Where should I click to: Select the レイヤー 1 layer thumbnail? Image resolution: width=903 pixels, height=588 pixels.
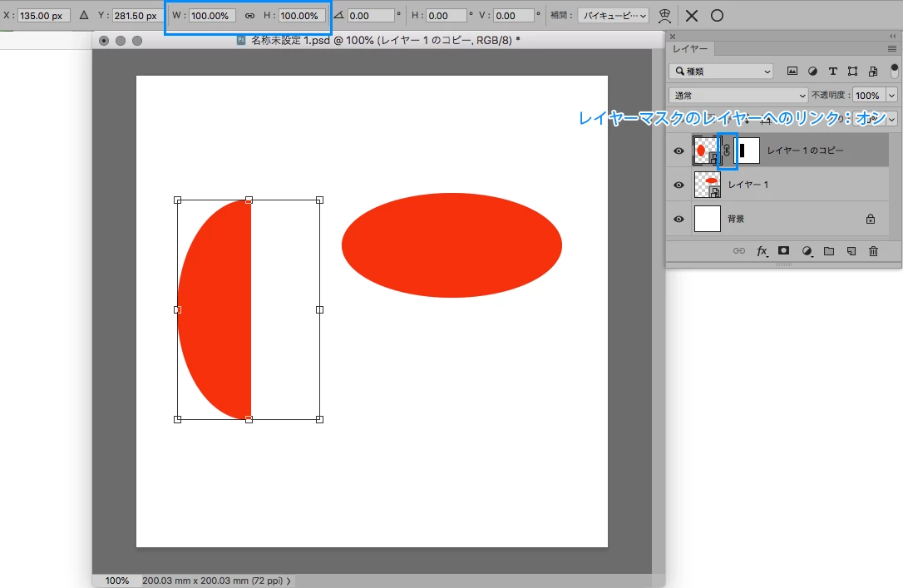[x=708, y=185]
